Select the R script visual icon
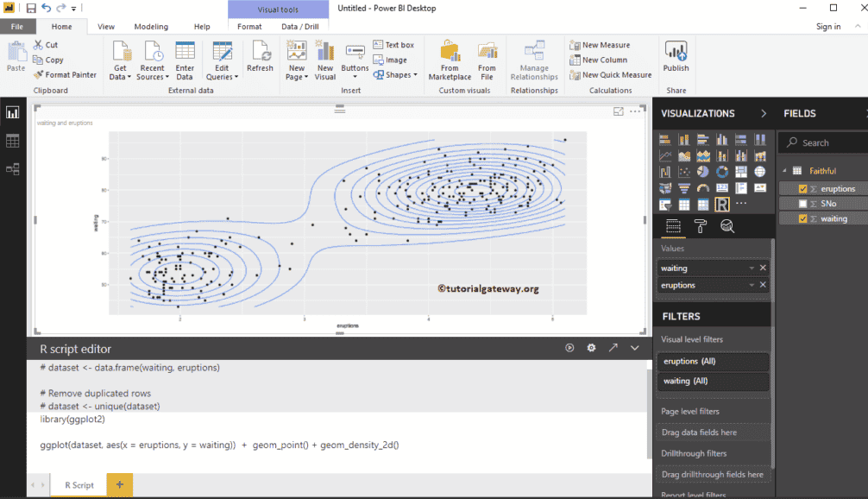 [x=722, y=205]
